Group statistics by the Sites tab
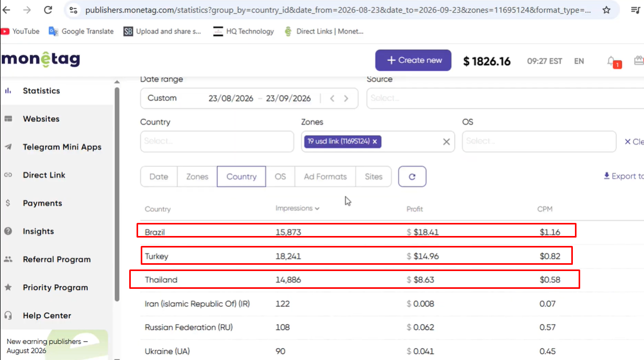Viewport: 644px width, 360px height. click(x=374, y=176)
